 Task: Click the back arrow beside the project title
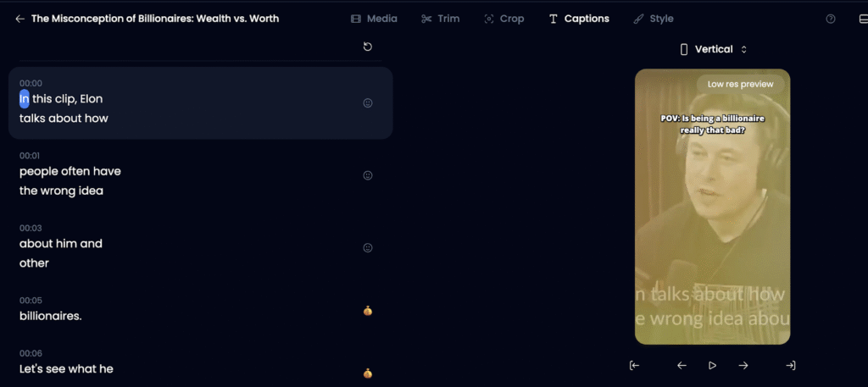(19, 19)
